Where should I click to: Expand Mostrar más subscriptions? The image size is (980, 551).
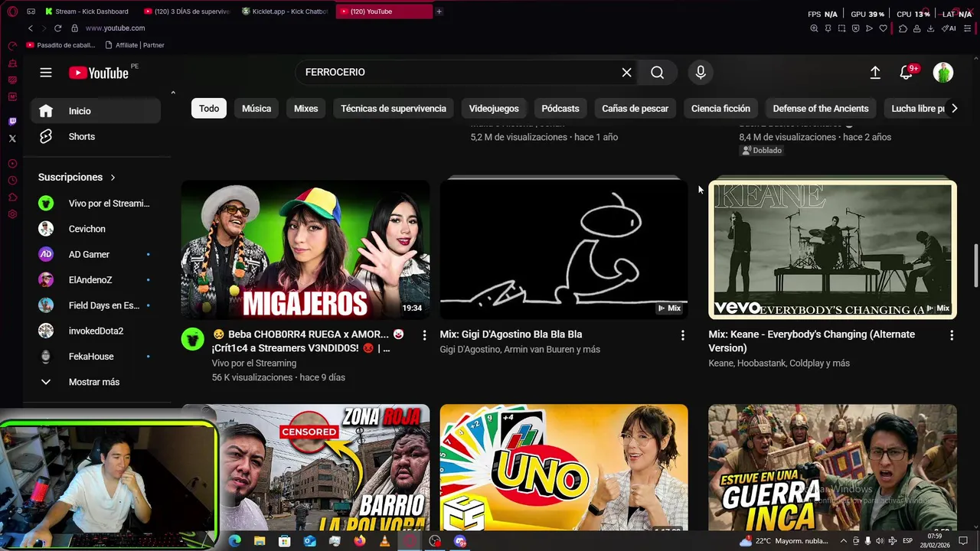coord(96,382)
